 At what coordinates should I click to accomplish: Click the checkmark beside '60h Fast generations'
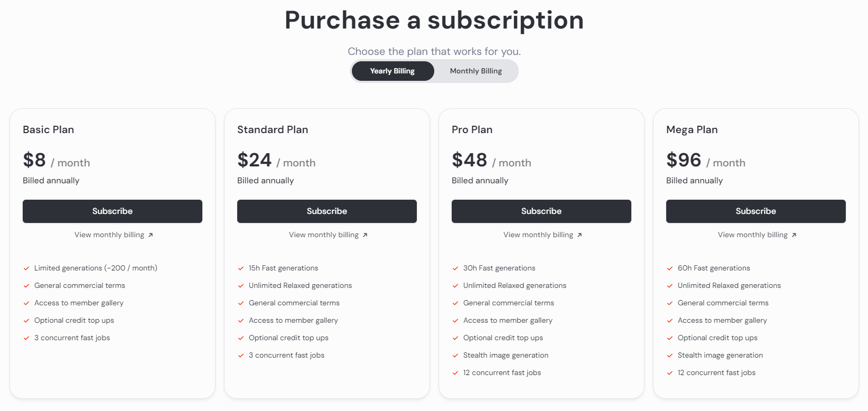[x=670, y=268]
